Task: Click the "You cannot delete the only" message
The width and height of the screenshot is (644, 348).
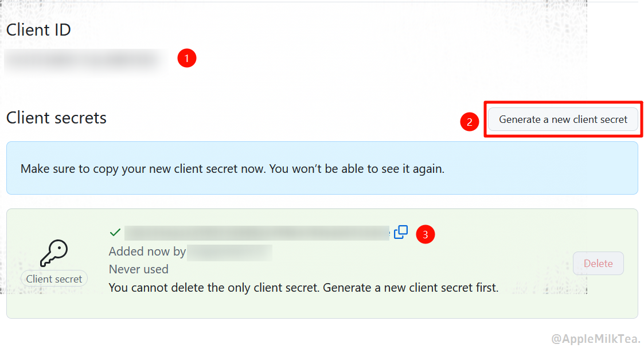Action: (303, 287)
